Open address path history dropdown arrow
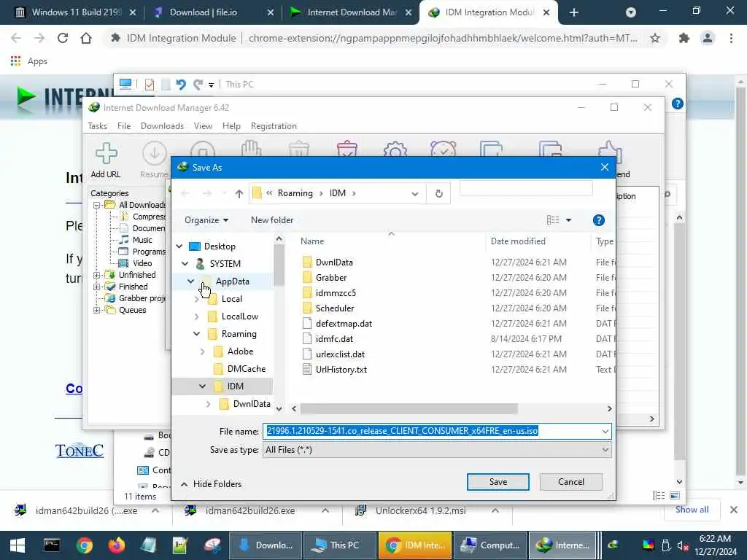This screenshot has width=747, height=560. [x=415, y=194]
